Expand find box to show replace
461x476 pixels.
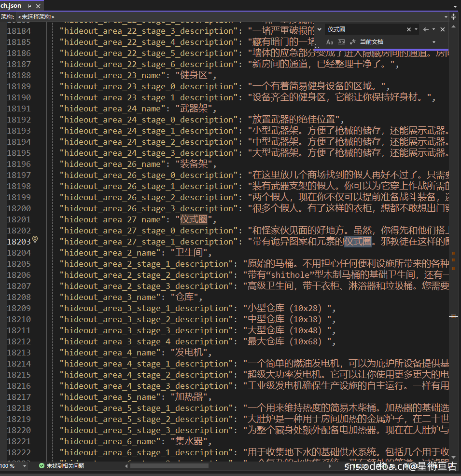pyautogui.click(x=319, y=29)
